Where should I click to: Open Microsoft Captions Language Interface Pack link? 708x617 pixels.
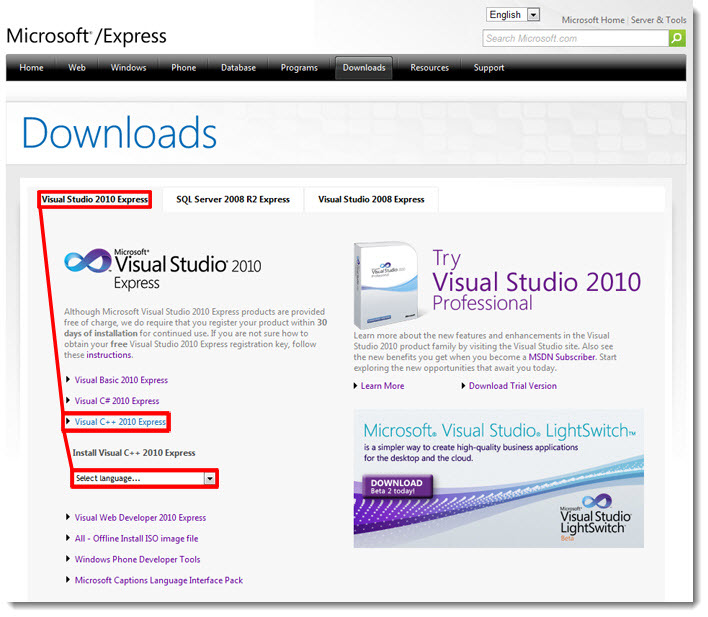click(x=158, y=580)
